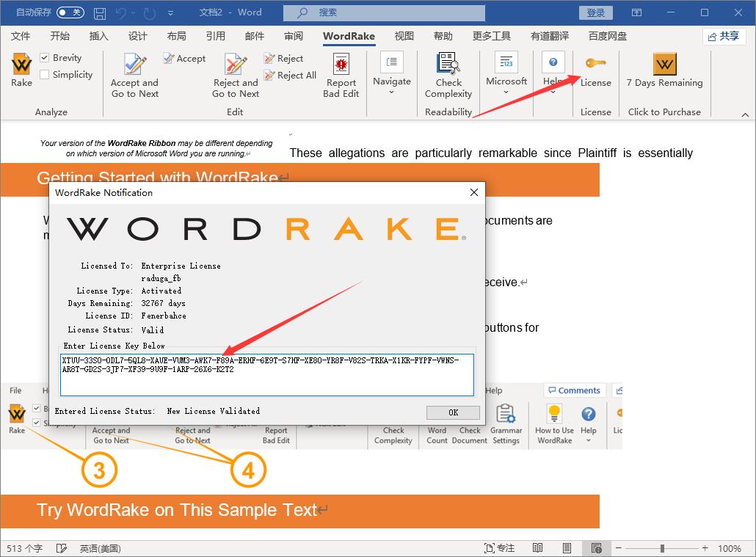Image resolution: width=756 pixels, height=557 pixels.
Task: Click the 'Fenerbahce' License ID value
Action: click(164, 316)
